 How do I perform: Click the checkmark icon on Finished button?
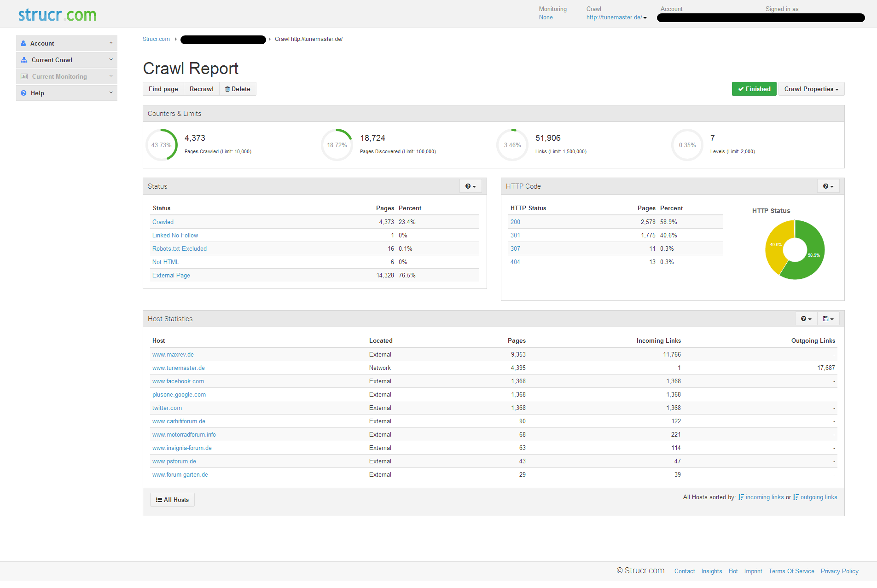click(741, 89)
